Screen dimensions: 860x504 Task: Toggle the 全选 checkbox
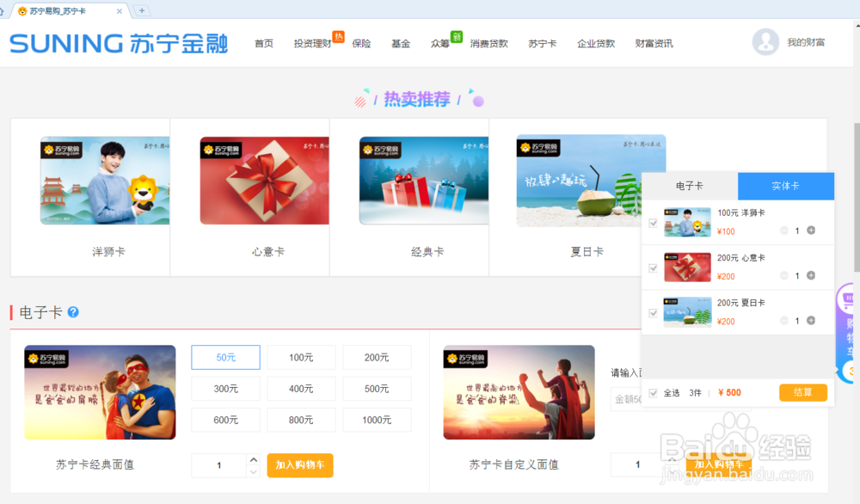coord(653,393)
